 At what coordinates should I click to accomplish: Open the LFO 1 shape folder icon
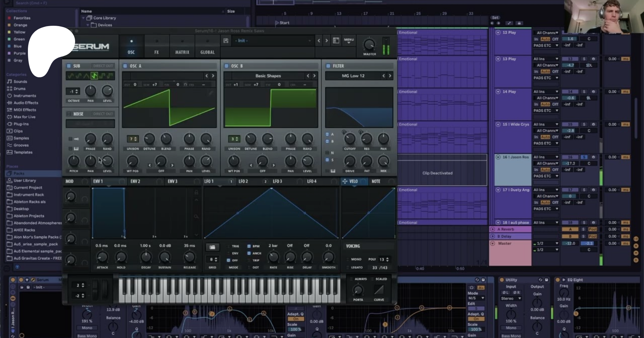click(x=212, y=247)
